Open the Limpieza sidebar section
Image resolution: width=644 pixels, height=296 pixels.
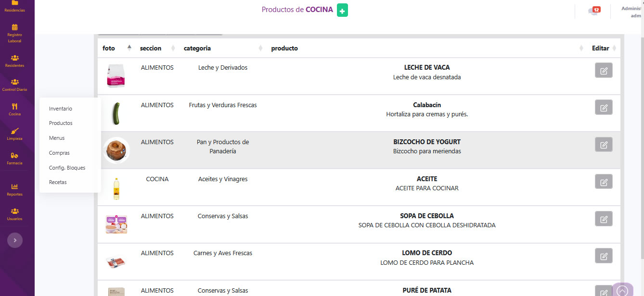click(14, 134)
